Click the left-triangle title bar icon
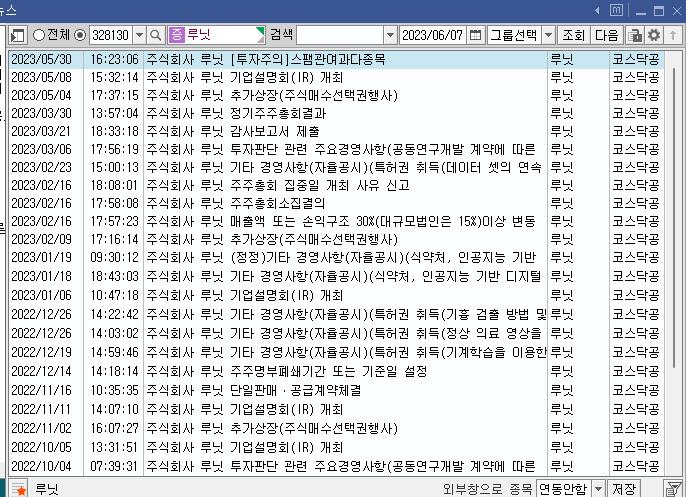This screenshot has height=497, width=686. 597,10
